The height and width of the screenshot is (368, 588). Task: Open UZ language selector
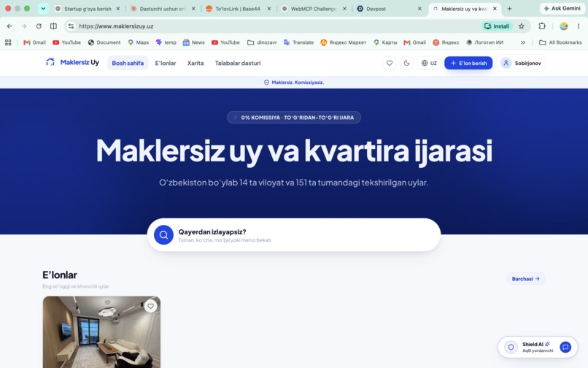429,63
